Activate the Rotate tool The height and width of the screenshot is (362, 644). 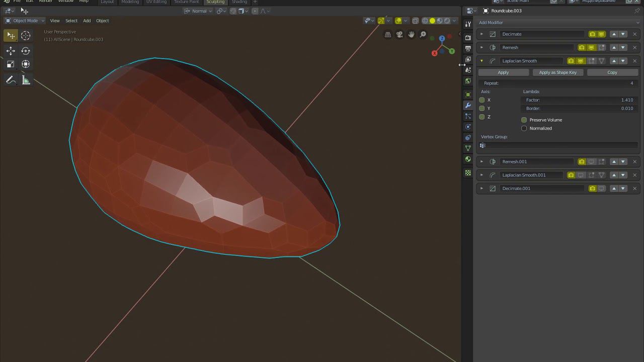[x=26, y=51]
